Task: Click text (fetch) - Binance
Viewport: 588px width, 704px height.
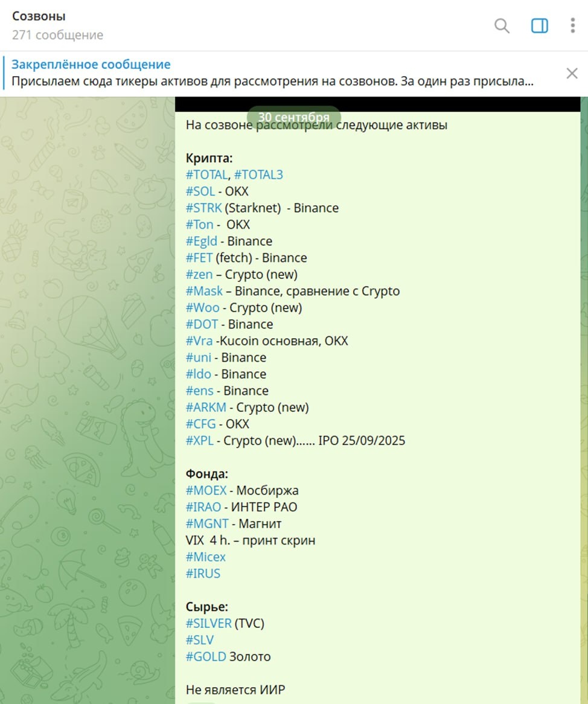Action: pos(261,258)
